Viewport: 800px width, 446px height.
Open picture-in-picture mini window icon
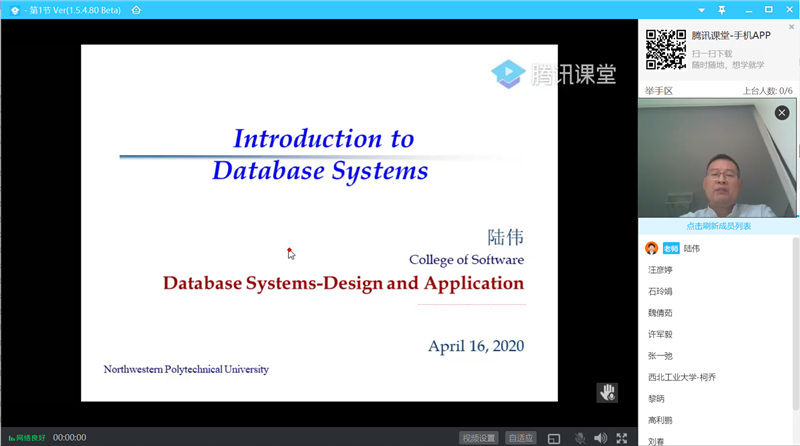554,438
